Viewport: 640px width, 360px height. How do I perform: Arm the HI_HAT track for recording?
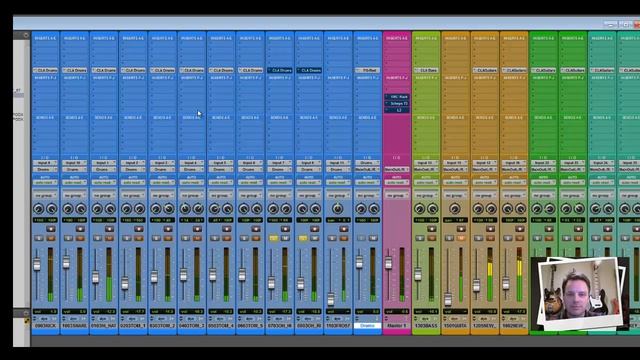109,229
